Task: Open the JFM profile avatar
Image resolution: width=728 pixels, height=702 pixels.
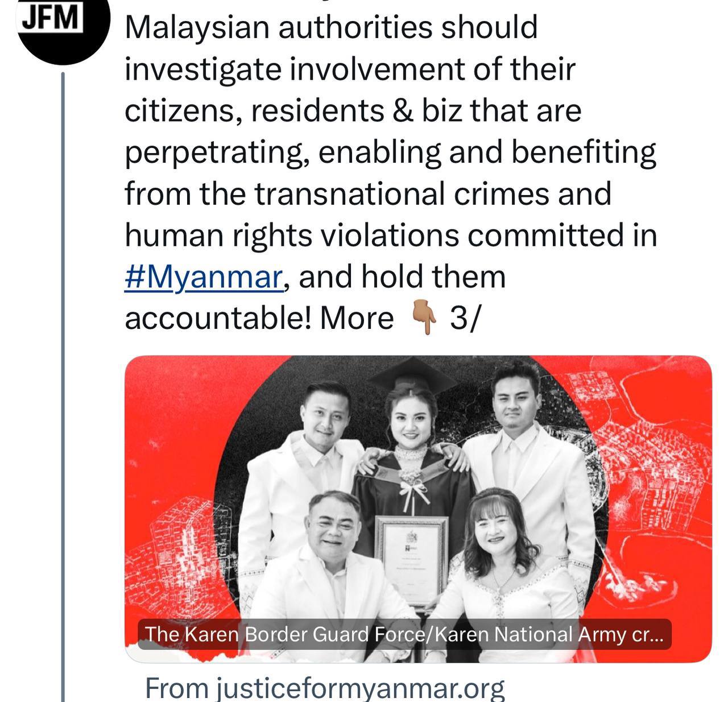Action: pos(64,27)
